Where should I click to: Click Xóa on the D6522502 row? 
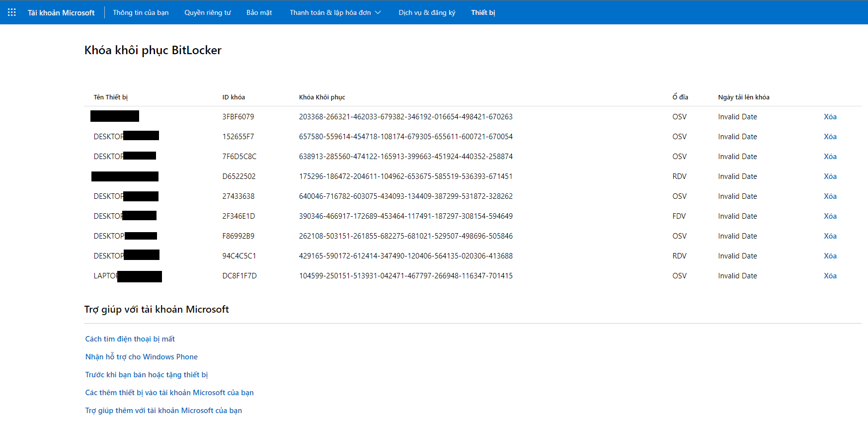click(830, 176)
